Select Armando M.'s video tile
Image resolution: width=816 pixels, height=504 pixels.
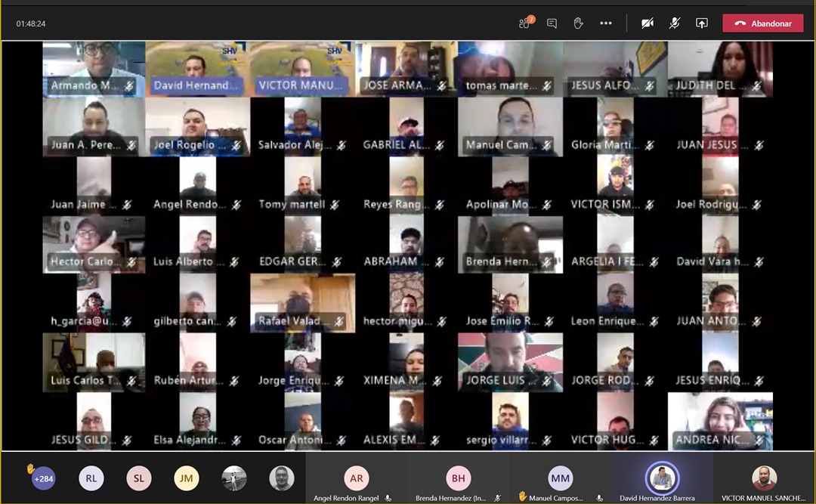(x=94, y=69)
